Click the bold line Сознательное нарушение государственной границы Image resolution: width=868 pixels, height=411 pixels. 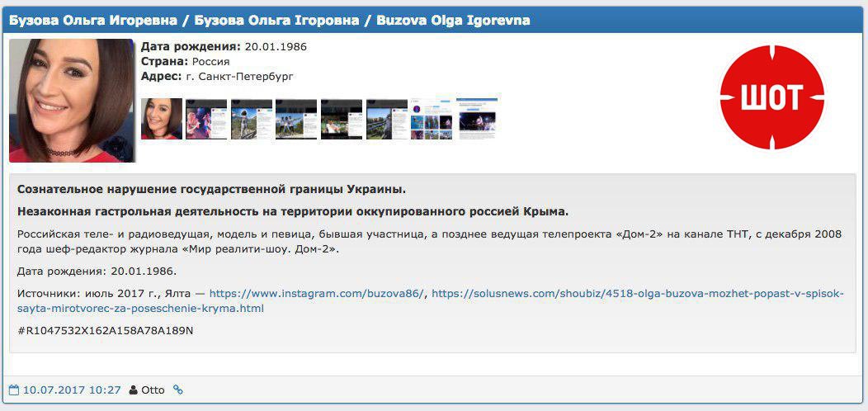[x=211, y=190]
